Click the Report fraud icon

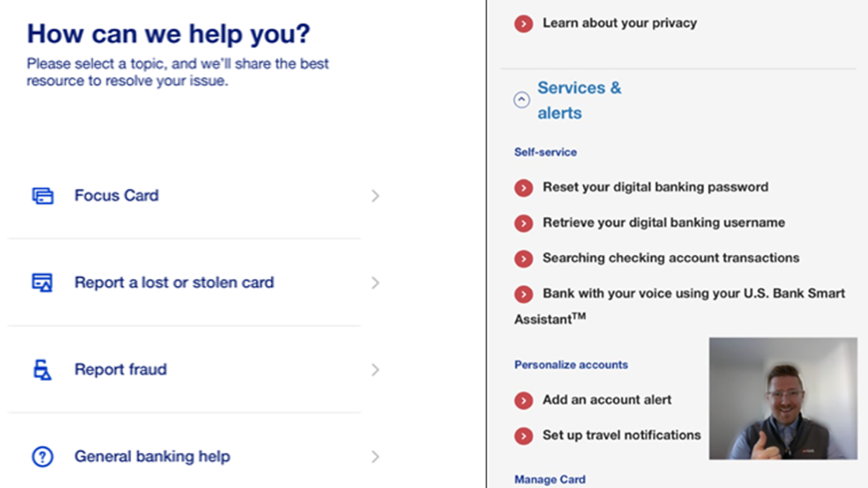[41, 369]
